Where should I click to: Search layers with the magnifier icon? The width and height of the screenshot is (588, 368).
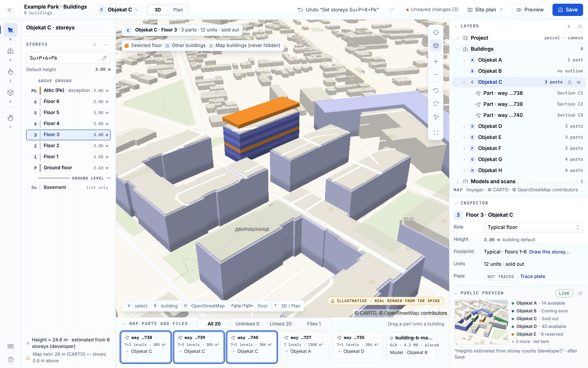[580, 26]
